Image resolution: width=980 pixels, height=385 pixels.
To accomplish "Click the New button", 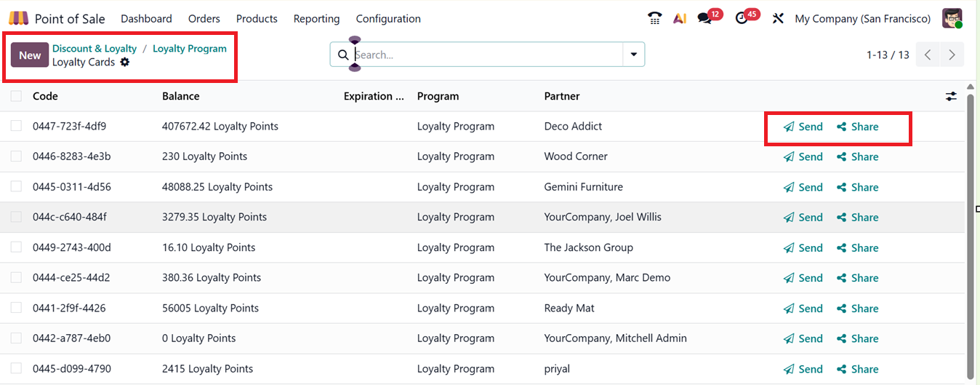I will click(30, 55).
